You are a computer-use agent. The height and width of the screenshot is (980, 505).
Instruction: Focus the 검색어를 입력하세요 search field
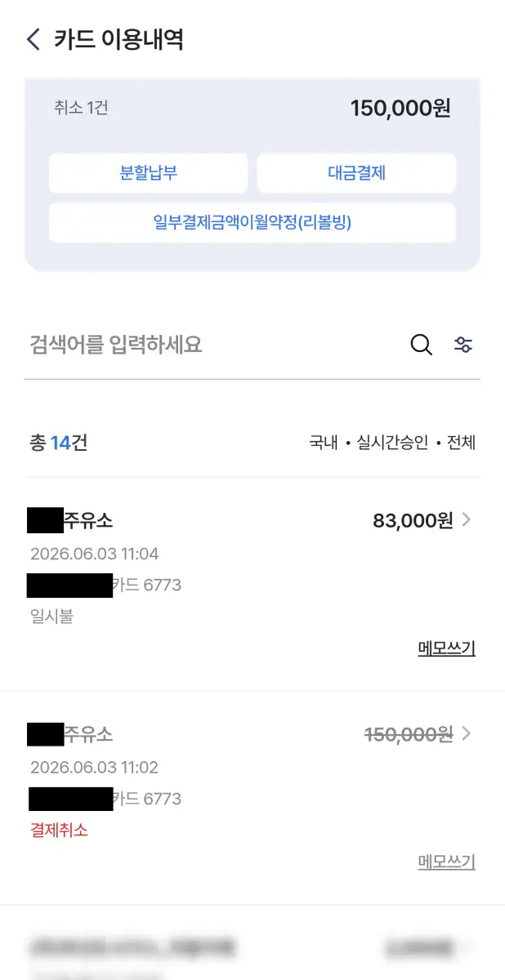click(x=214, y=345)
